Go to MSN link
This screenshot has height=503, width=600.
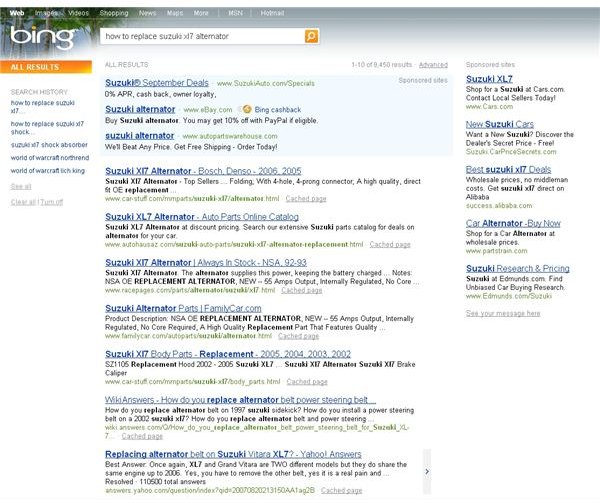pyautogui.click(x=235, y=13)
